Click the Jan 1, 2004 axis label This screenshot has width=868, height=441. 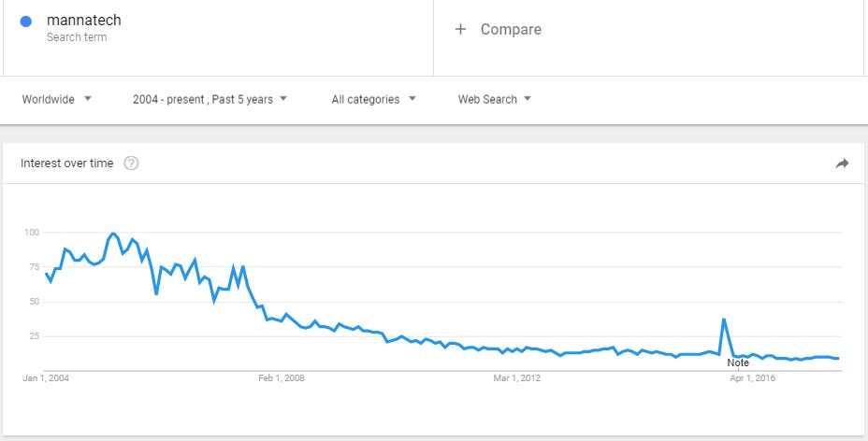click(x=46, y=378)
